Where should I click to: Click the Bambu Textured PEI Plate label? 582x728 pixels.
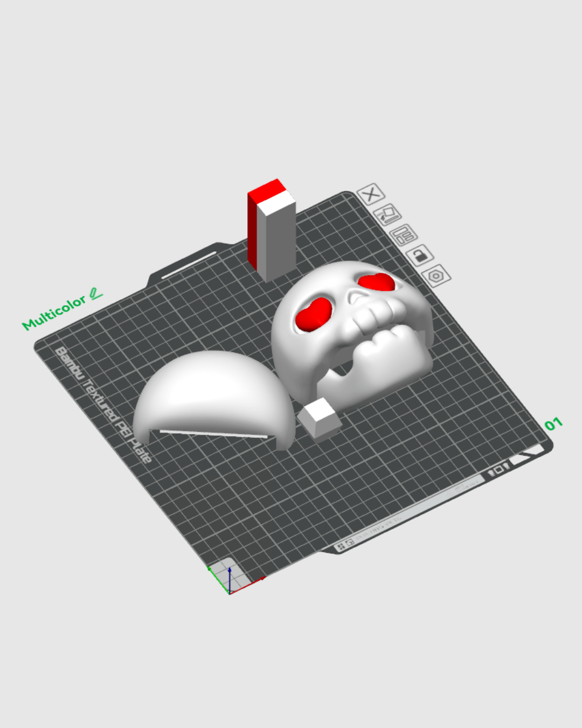(102, 404)
